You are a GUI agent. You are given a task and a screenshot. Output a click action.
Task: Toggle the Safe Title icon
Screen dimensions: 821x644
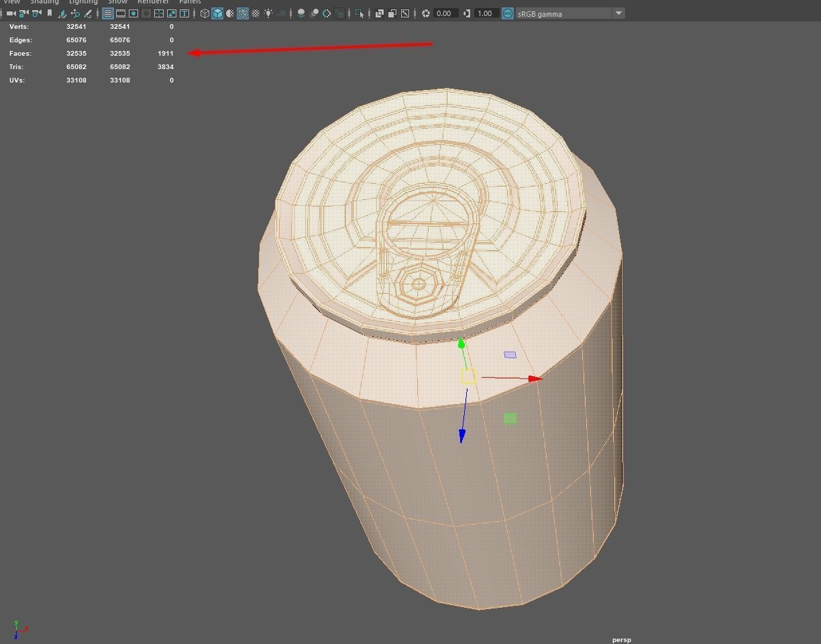click(184, 13)
